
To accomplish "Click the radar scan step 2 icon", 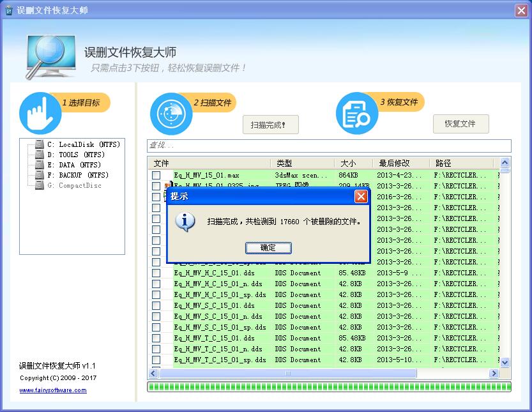I will pos(171,114).
